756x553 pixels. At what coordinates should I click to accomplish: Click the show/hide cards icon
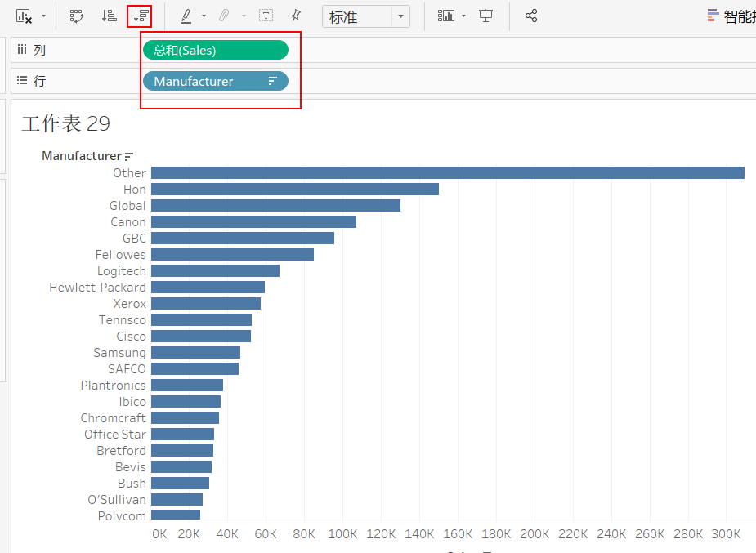(x=446, y=16)
